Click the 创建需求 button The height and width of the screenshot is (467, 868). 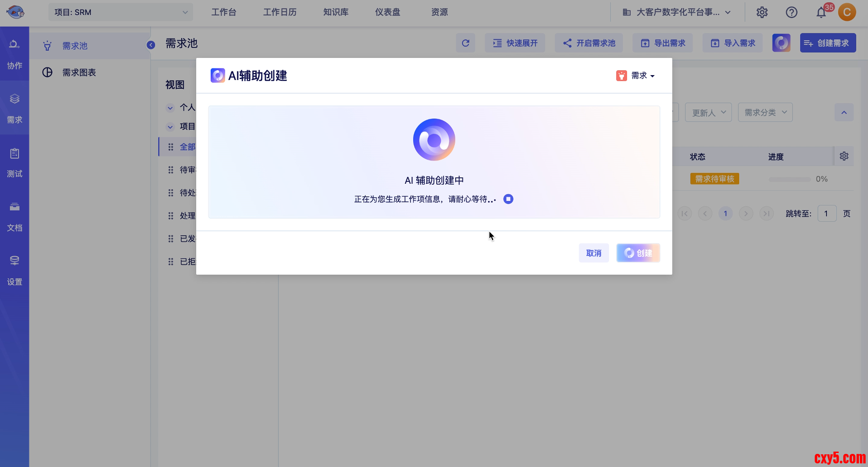pyautogui.click(x=828, y=43)
